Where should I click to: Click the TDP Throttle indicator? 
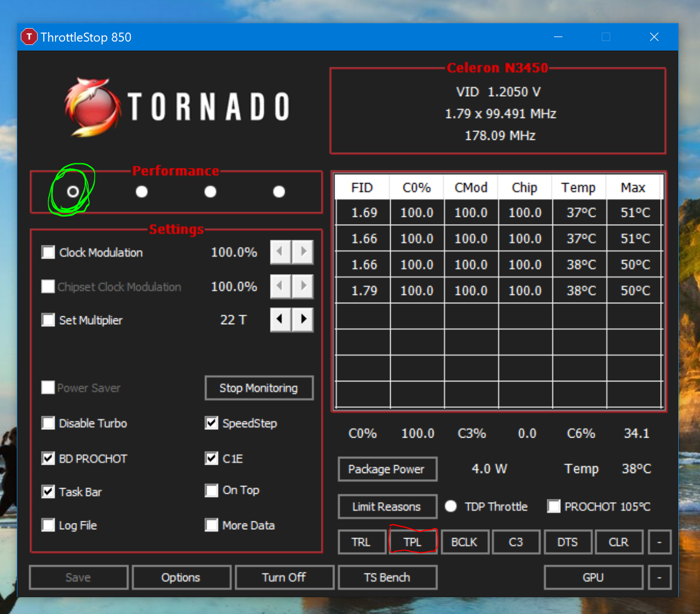451,506
